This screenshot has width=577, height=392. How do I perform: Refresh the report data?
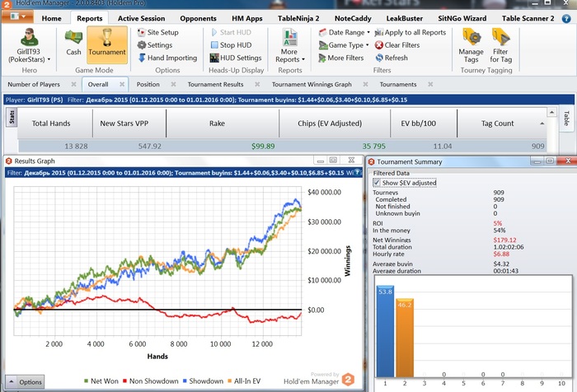[x=392, y=58]
